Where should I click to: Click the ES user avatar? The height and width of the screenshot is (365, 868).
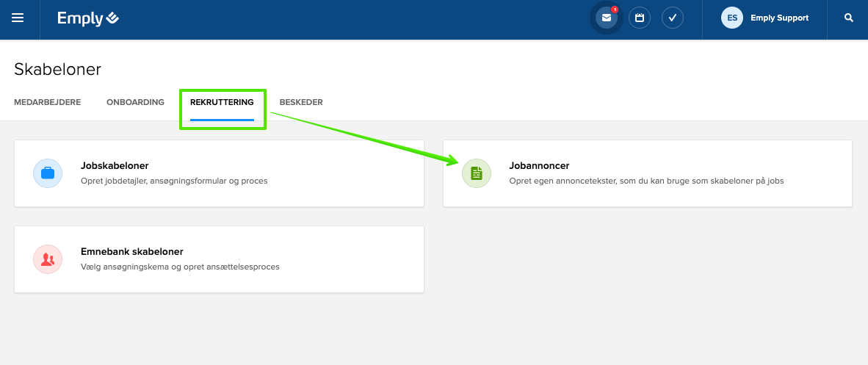[732, 18]
